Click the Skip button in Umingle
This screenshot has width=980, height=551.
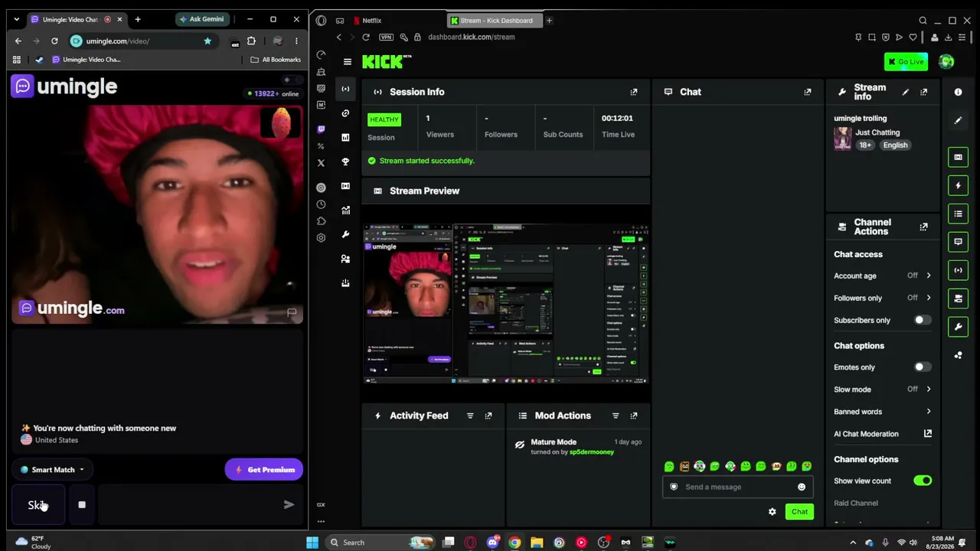pos(38,505)
